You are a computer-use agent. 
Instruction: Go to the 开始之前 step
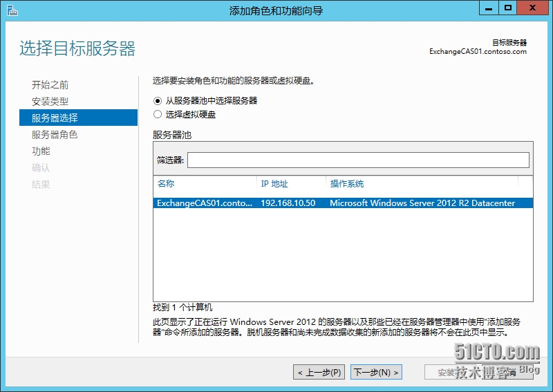point(50,85)
